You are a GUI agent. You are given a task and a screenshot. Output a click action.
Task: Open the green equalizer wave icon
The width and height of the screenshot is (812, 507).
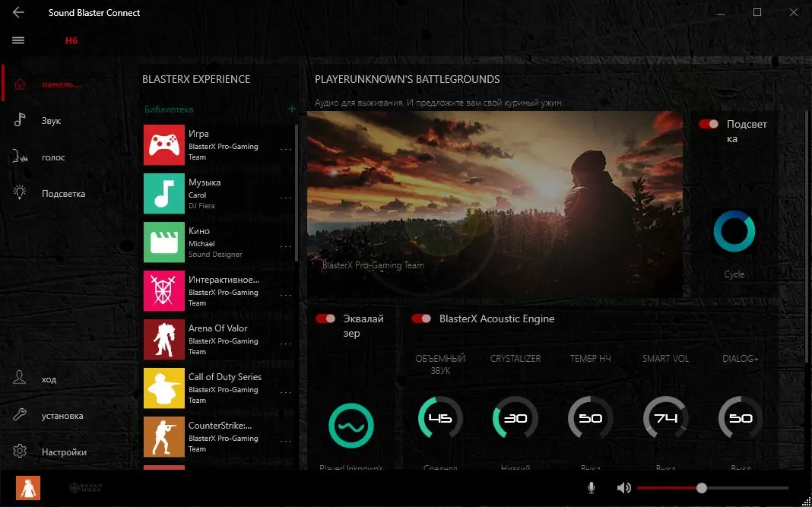351,426
